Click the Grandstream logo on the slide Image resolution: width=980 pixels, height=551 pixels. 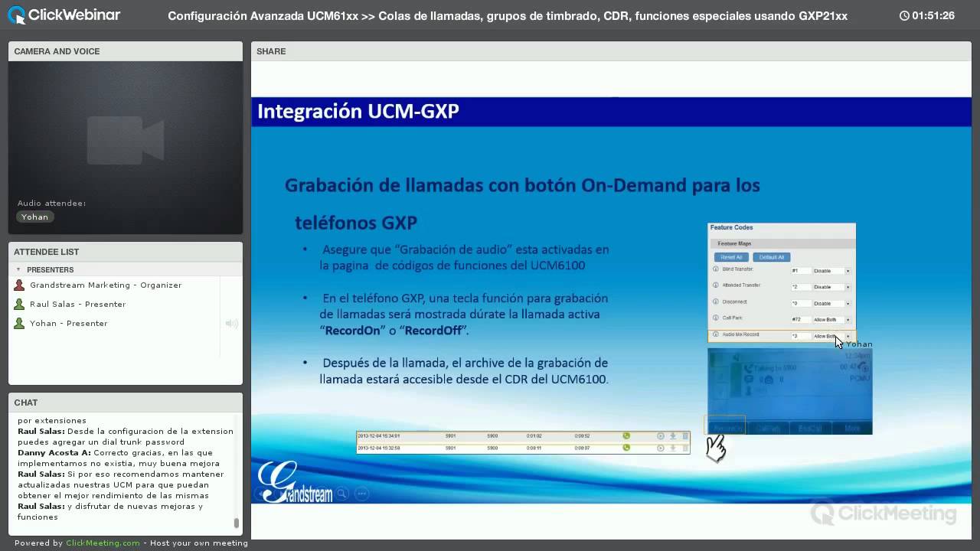295,482
